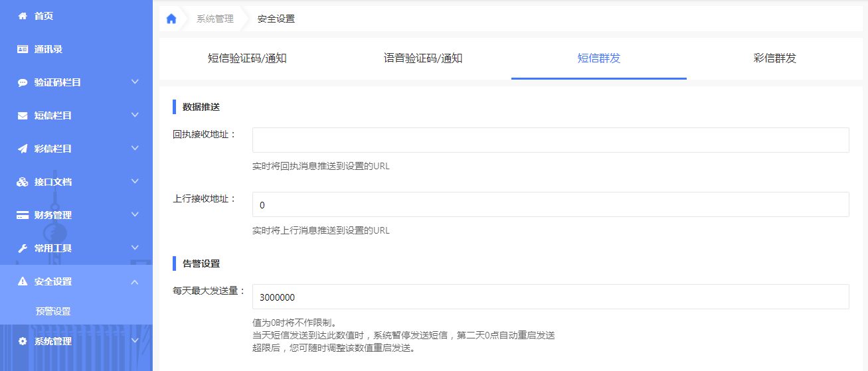Click the credit card icon for 财务管理
Image resolution: width=868 pixels, height=371 pixels.
pyautogui.click(x=23, y=215)
